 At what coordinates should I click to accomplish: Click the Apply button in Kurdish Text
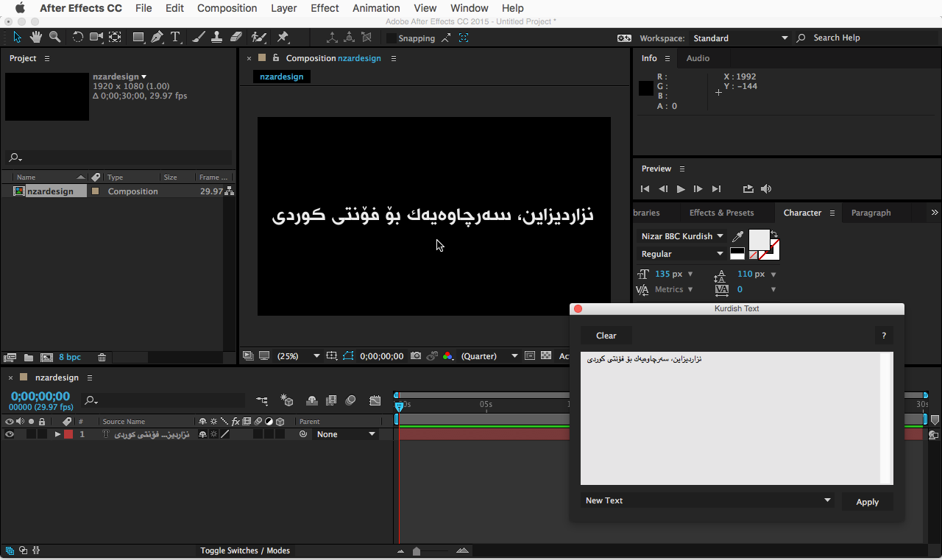tap(867, 502)
